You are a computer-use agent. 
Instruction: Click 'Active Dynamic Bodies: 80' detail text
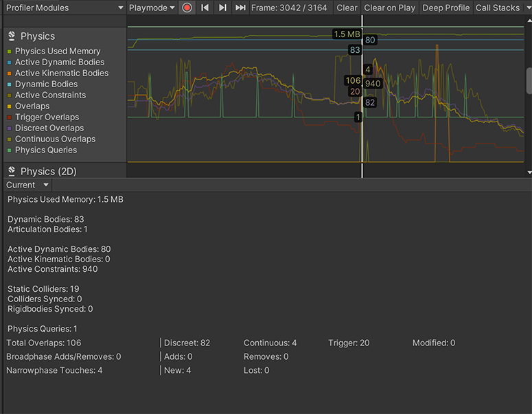59,249
